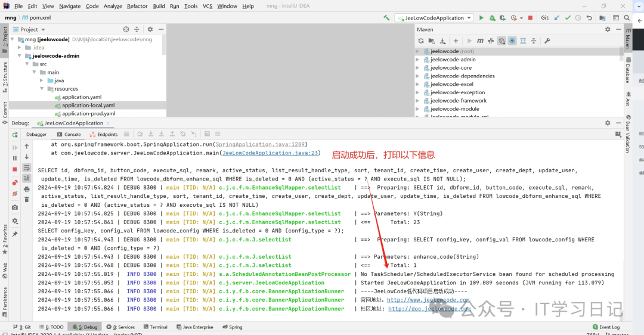Click Git Rollback undo arrow
The image size is (644, 335).
pyautogui.click(x=589, y=18)
